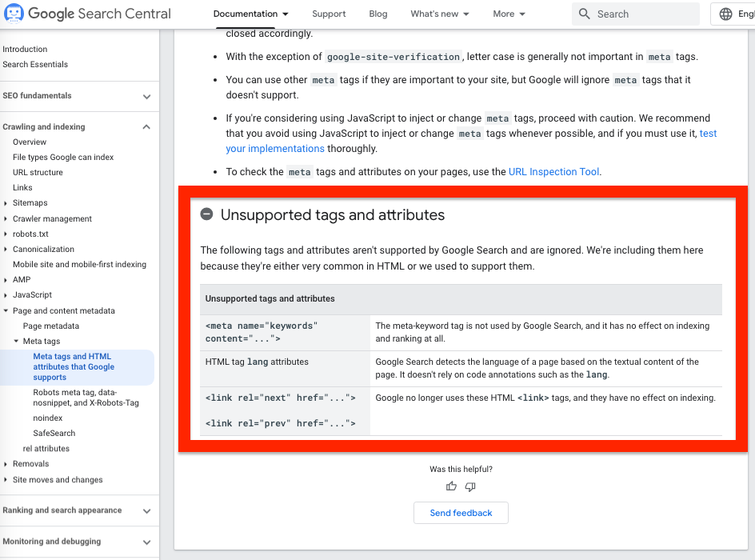Image resolution: width=755 pixels, height=560 pixels.
Task: Open Robots meta tag, data-nosnippet page
Action: (86, 398)
